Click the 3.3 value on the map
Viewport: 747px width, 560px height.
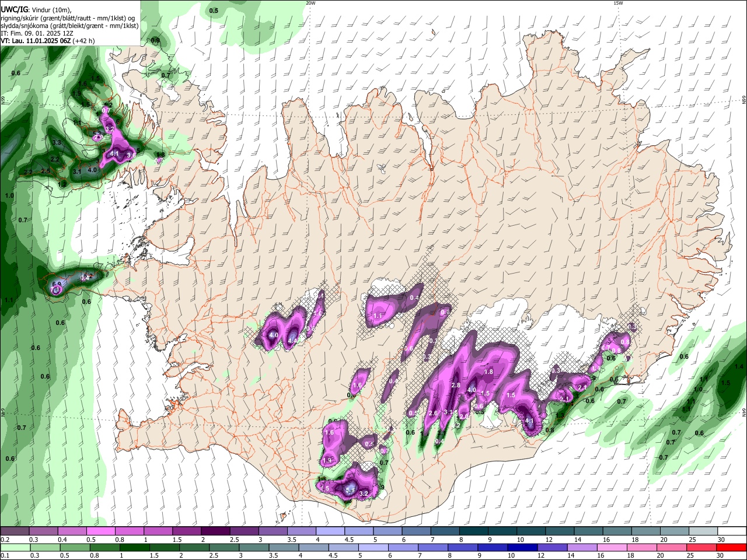57,142
